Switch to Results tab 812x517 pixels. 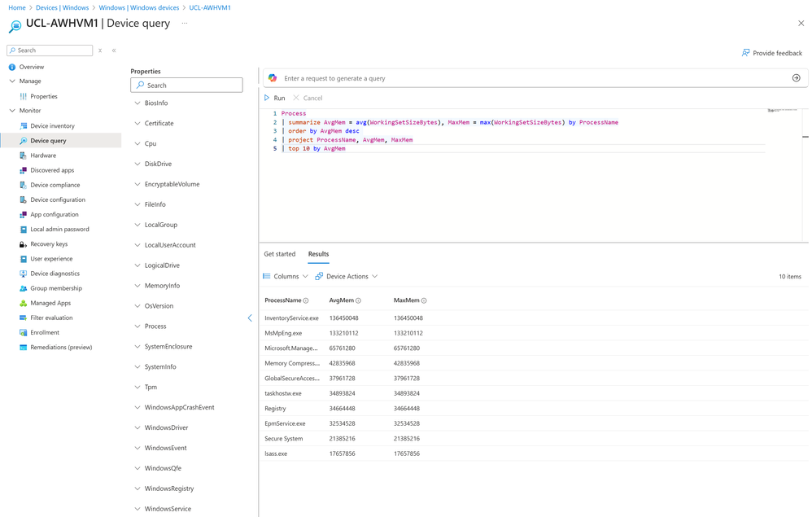318,254
